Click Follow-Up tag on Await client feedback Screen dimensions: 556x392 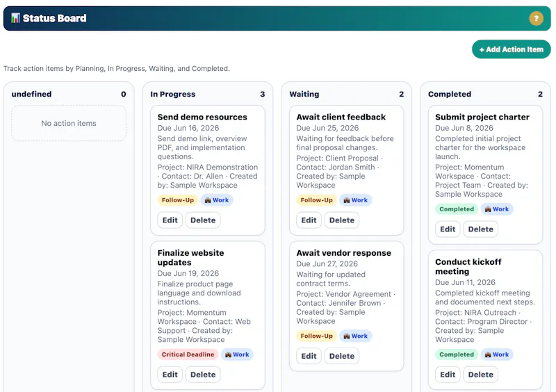(x=317, y=200)
